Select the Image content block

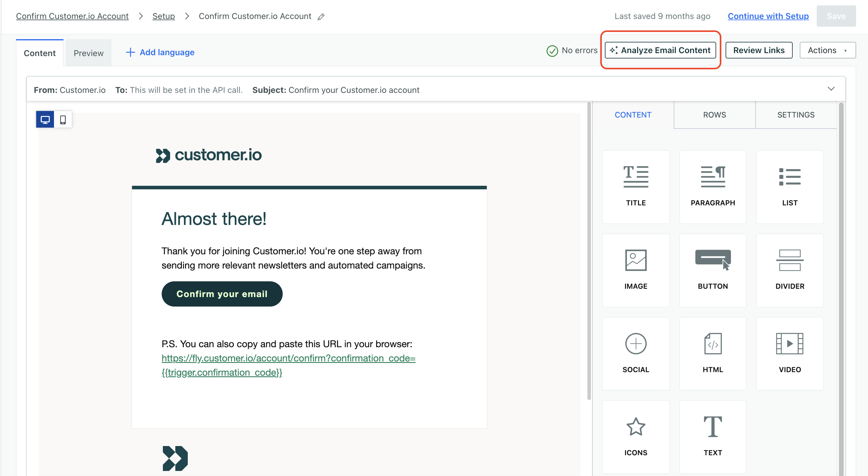point(635,270)
